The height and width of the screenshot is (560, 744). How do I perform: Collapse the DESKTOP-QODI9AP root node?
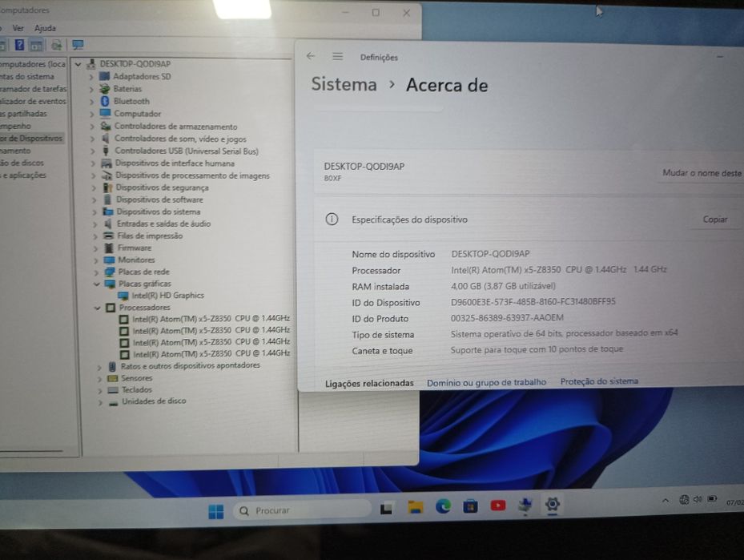point(78,65)
